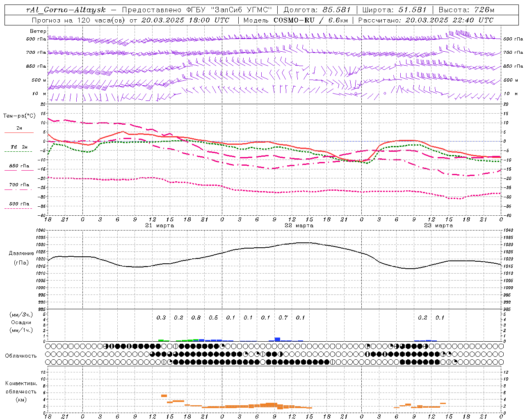This screenshot has height=420, width=525.
Task: Click the Тем-ра(°C) temperature panel label
Action: coord(19,116)
